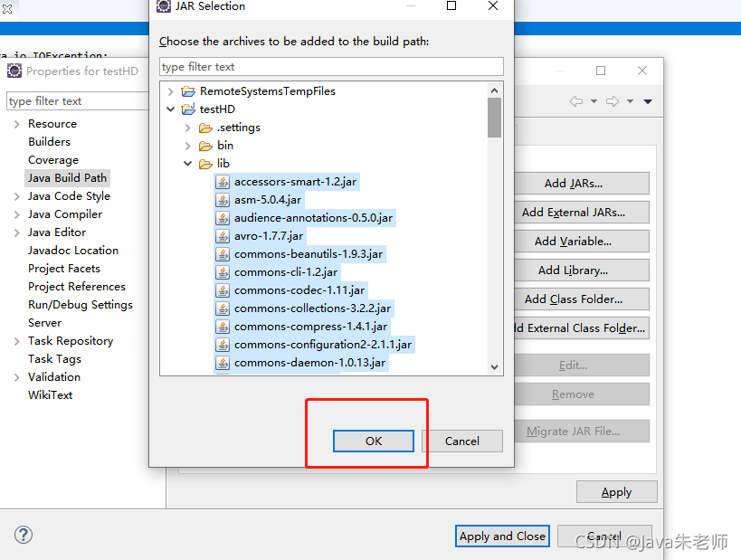This screenshot has width=741, height=560.
Task: Click Apply and Close button
Action: coord(502,536)
